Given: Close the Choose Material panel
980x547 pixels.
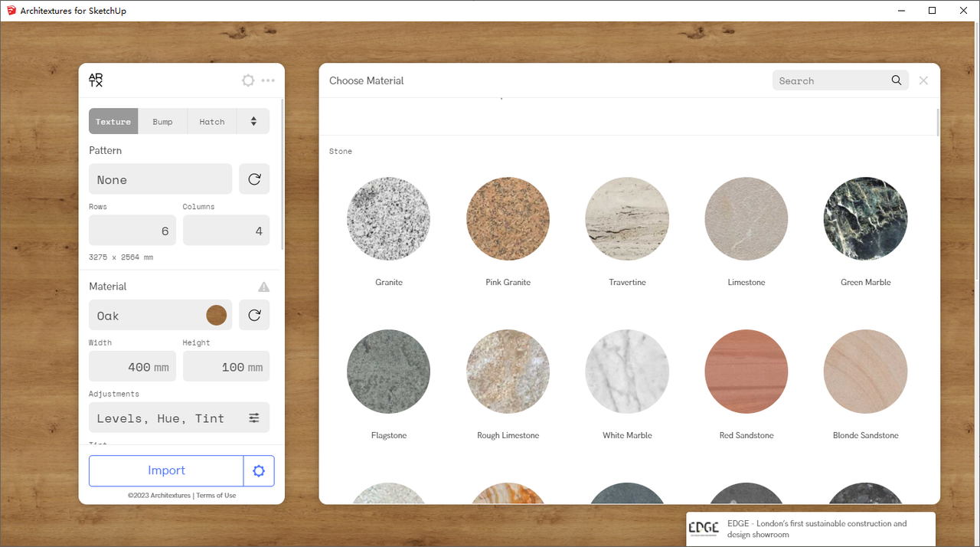Looking at the screenshot, I should [x=924, y=80].
